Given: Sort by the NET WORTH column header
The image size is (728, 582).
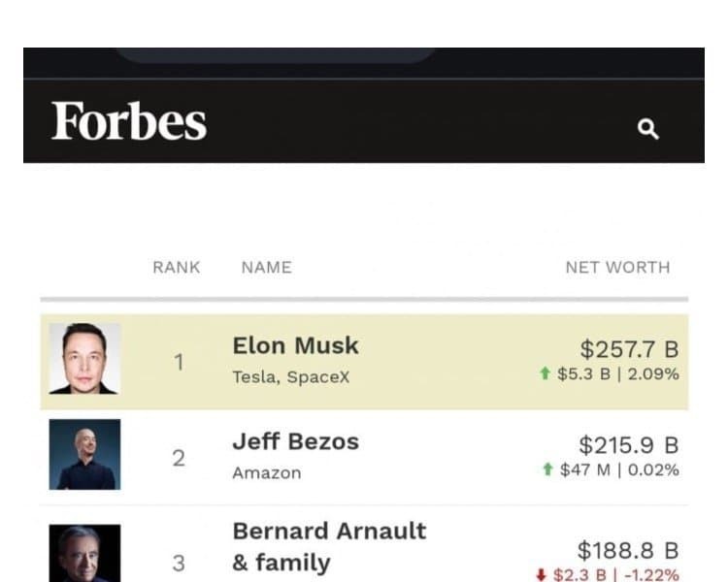Looking at the screenshot, I should tap(617, 268).
